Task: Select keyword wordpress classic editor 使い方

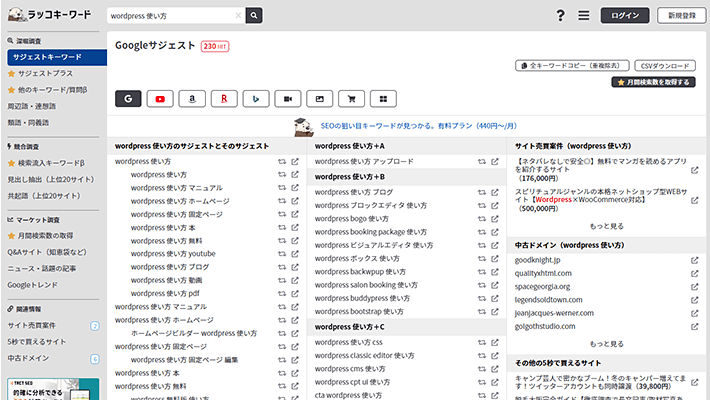Action: click(x=365, y=356)
